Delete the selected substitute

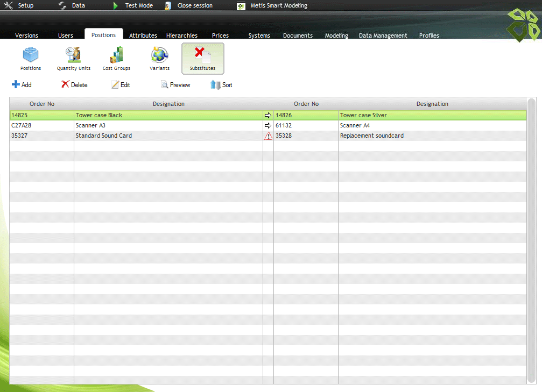coord(74,85)
